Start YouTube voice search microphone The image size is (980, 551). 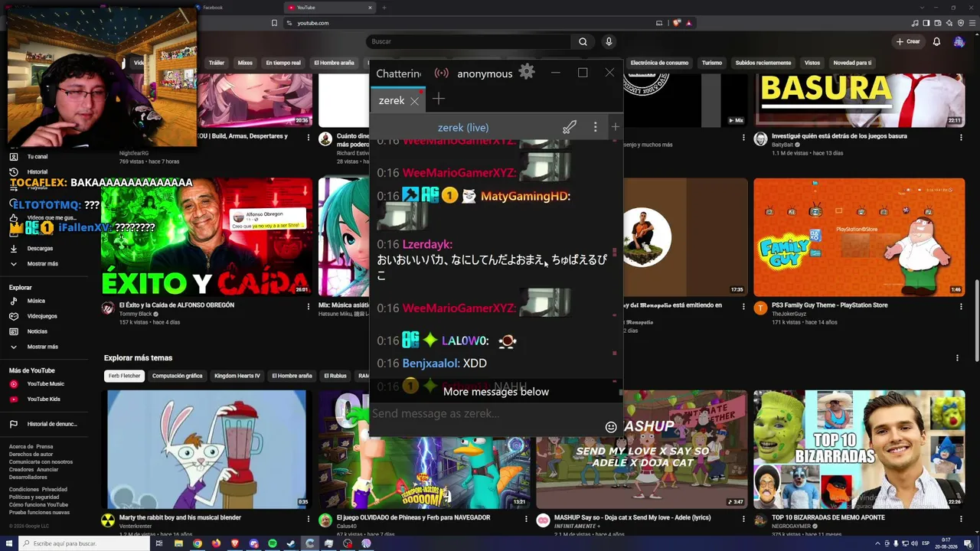click(609, 41)
